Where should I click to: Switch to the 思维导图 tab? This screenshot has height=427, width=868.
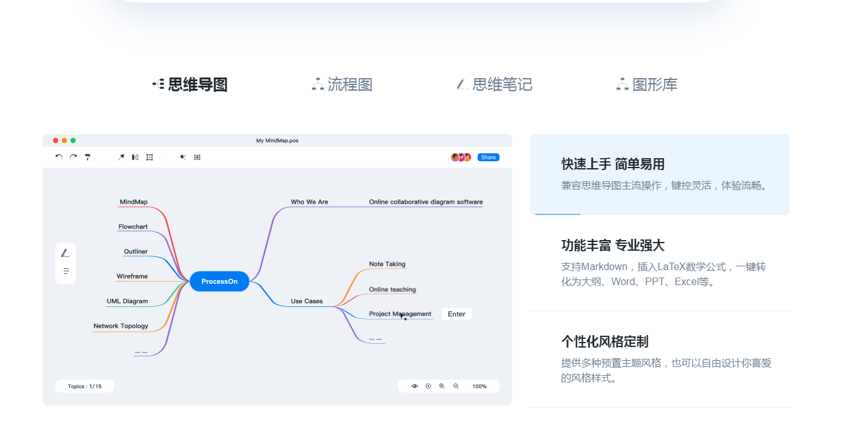190,84
